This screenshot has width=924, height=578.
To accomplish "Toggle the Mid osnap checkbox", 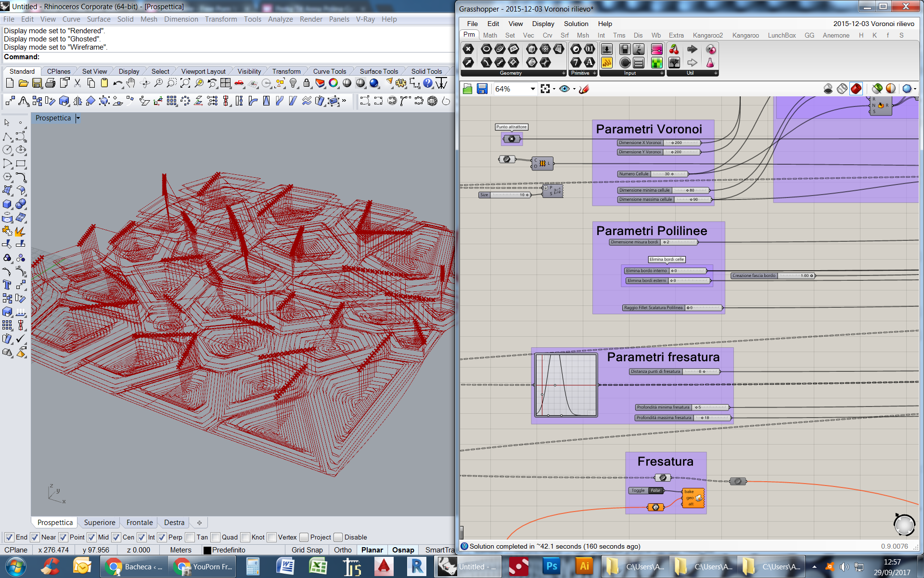I will click(91, 537).
